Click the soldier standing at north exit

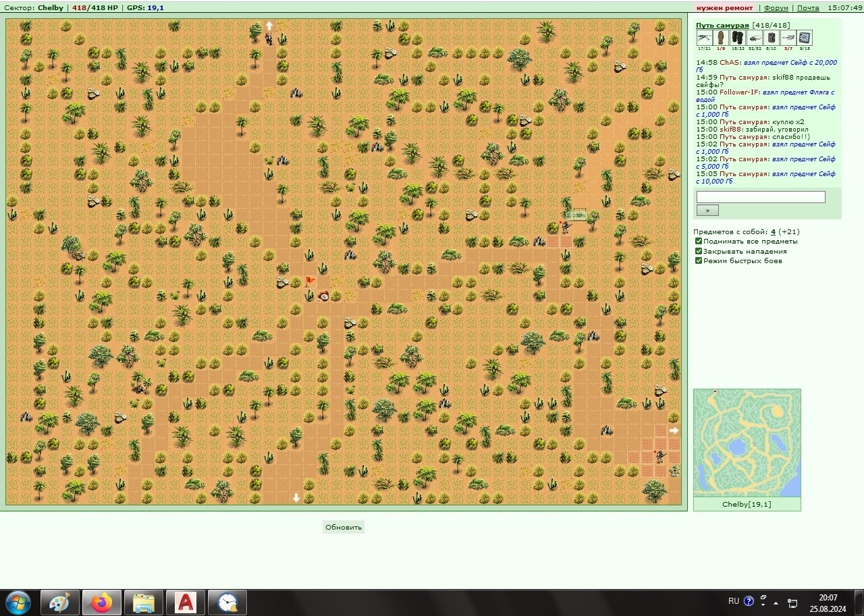pos(269,38)
